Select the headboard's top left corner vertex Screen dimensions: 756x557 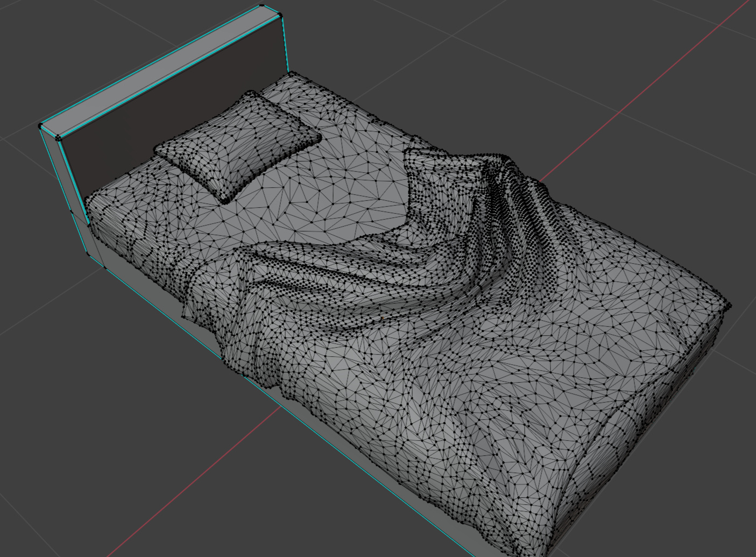40,126
